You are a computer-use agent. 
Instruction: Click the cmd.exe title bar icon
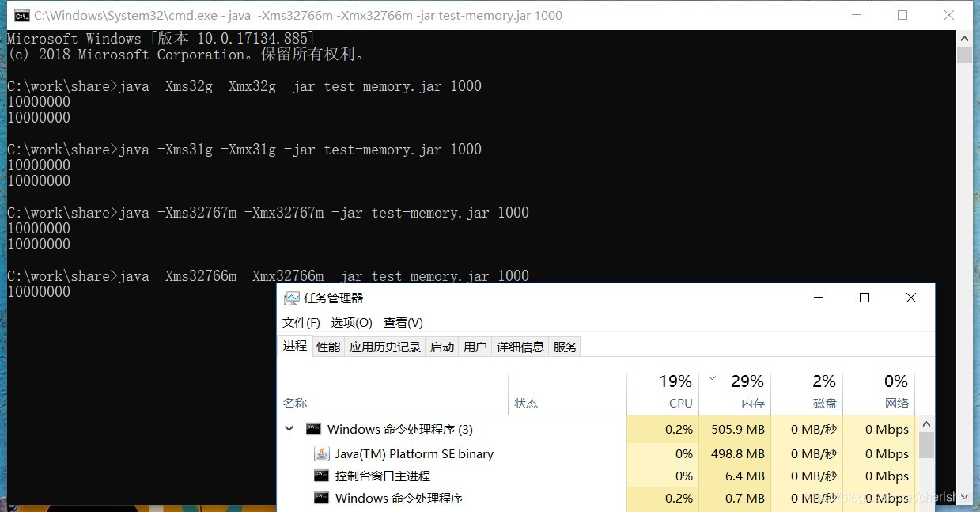coord(22,15)
